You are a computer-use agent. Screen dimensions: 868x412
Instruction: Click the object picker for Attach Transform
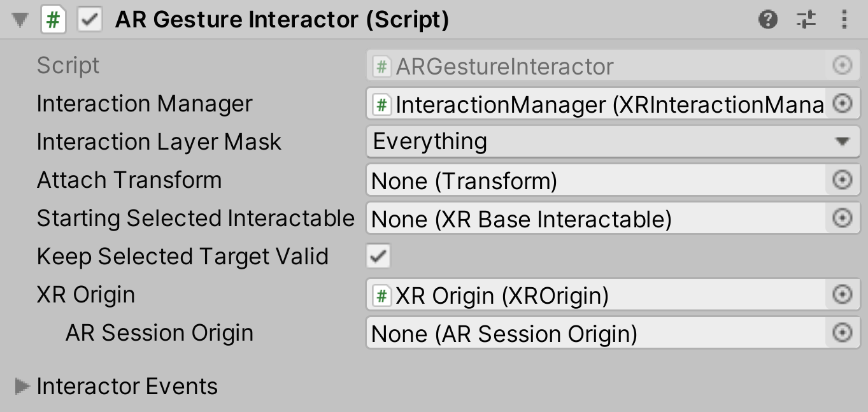(x=842, y=180)
